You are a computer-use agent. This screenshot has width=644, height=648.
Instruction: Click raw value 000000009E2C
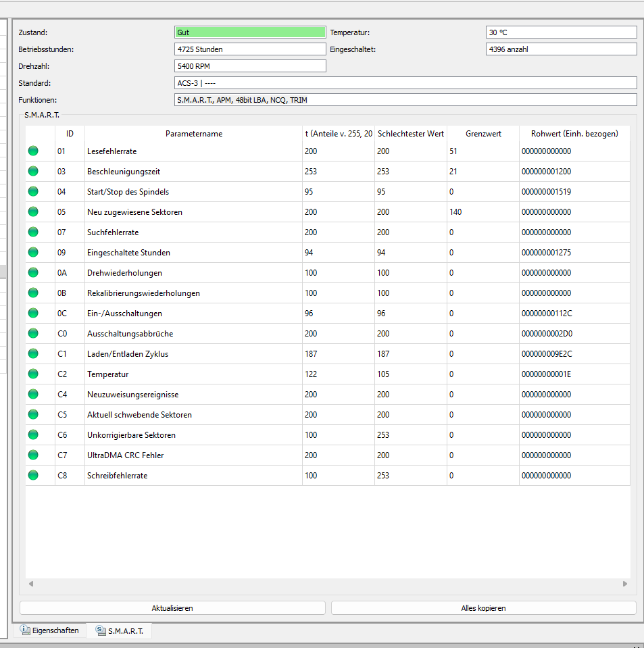click(547, 354)
